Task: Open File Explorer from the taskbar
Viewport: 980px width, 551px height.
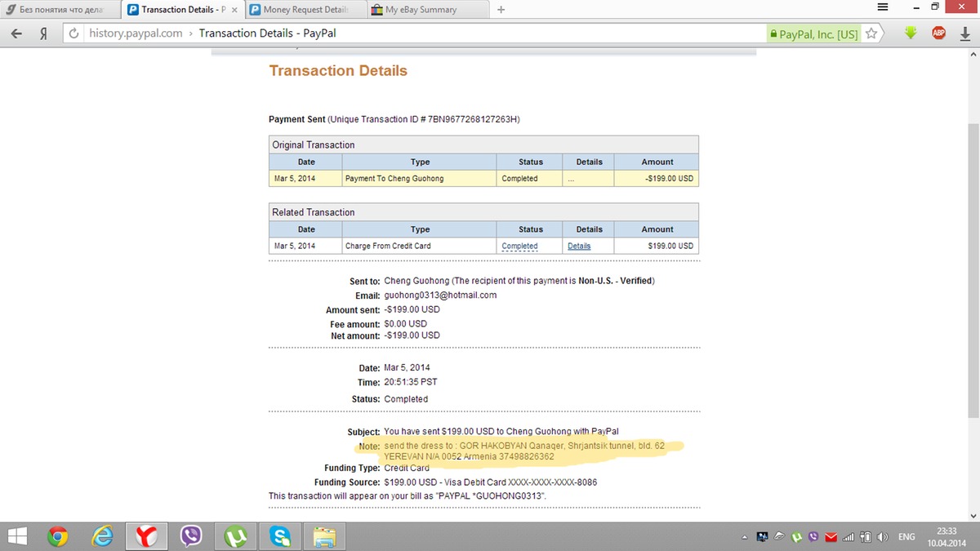Action: pyautogui.click(x=325, y=536)
